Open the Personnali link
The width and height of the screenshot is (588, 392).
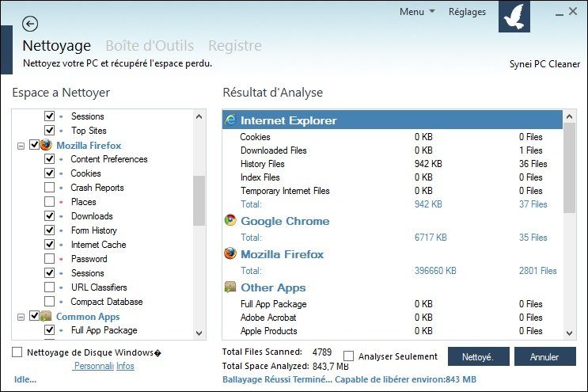pyautogui.click(x=93, y=366)
